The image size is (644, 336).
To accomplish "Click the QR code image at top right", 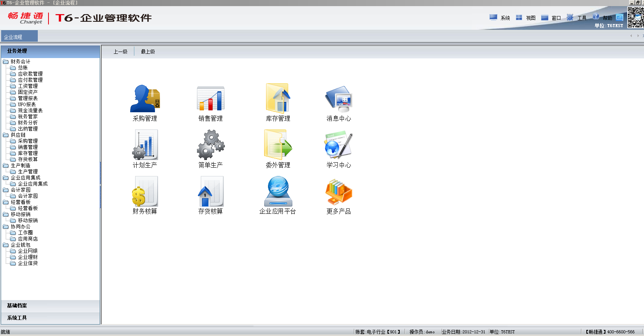I will [x=635, y=18].
